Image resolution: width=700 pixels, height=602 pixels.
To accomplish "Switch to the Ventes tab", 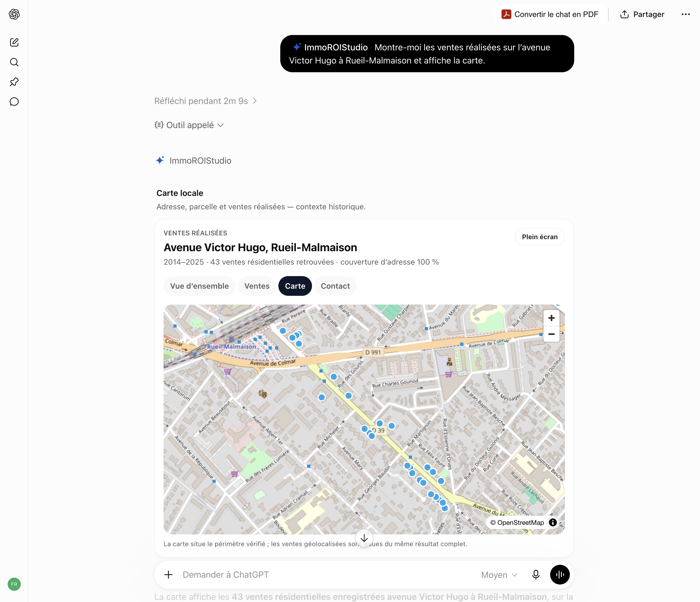I will pyautogui.click(x=257, y=286).
